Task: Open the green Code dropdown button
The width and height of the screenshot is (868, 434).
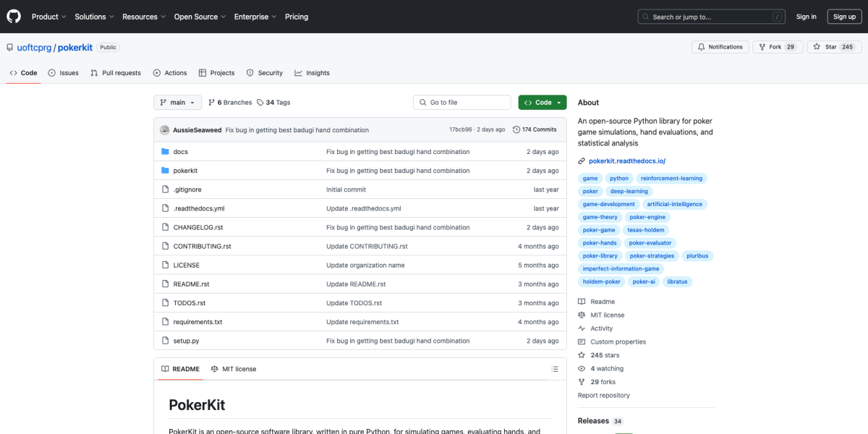Action: pos(542,103)
